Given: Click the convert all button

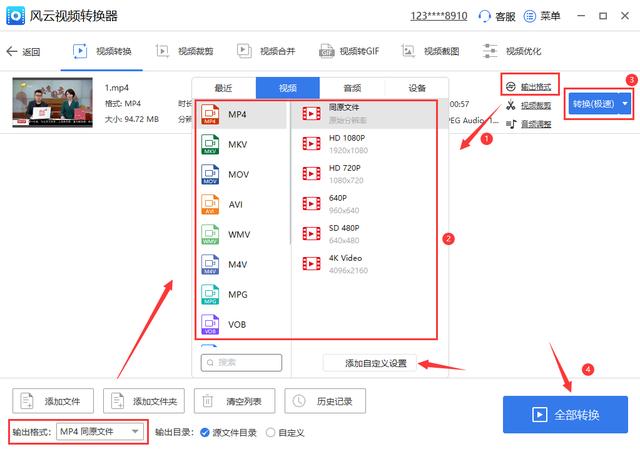Looking at the screenshot, I should click(x=565, y=414).
